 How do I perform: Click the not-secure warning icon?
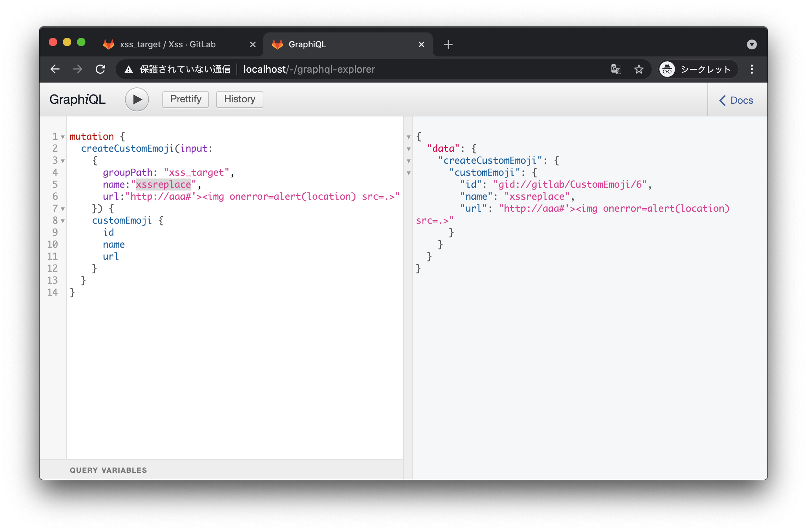click(x=129, y=69)
